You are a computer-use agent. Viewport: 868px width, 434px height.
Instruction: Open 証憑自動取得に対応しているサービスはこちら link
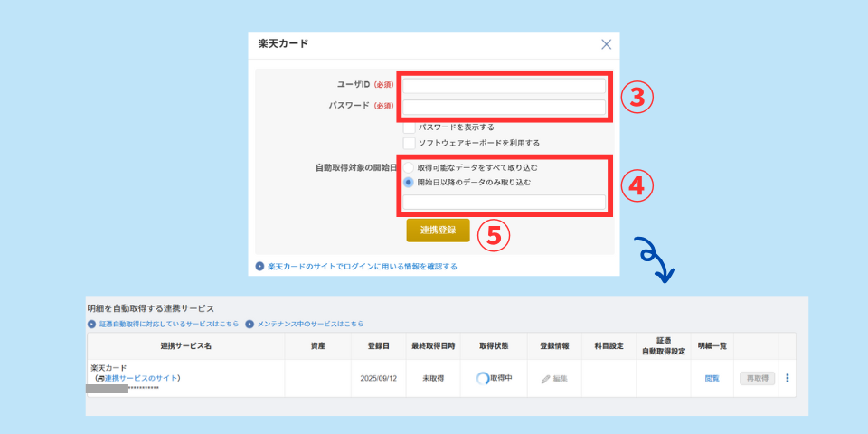pos(167,324)
